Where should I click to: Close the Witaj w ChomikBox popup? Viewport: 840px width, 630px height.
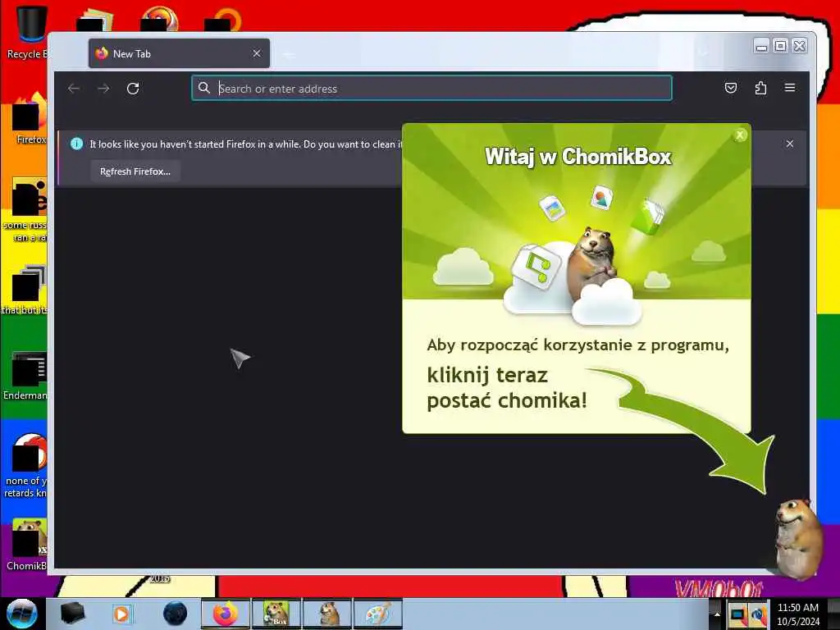click(740, 135)
